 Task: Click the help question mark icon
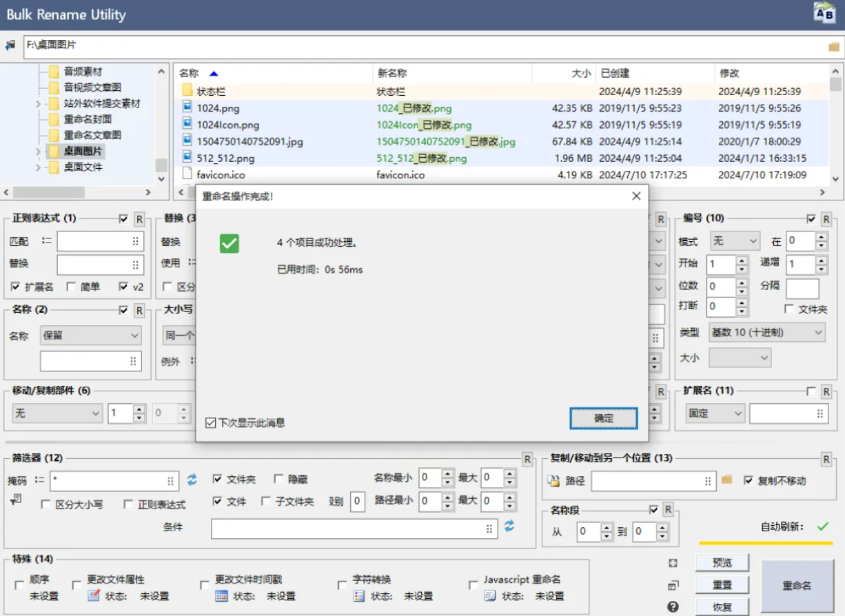tap(673, 606)
